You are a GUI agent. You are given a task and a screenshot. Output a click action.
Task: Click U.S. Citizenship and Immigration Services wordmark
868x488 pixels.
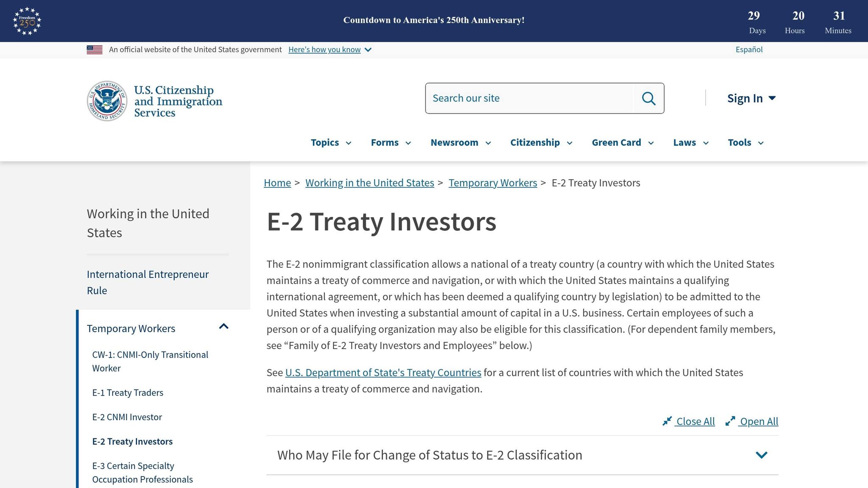coord(178,101)
